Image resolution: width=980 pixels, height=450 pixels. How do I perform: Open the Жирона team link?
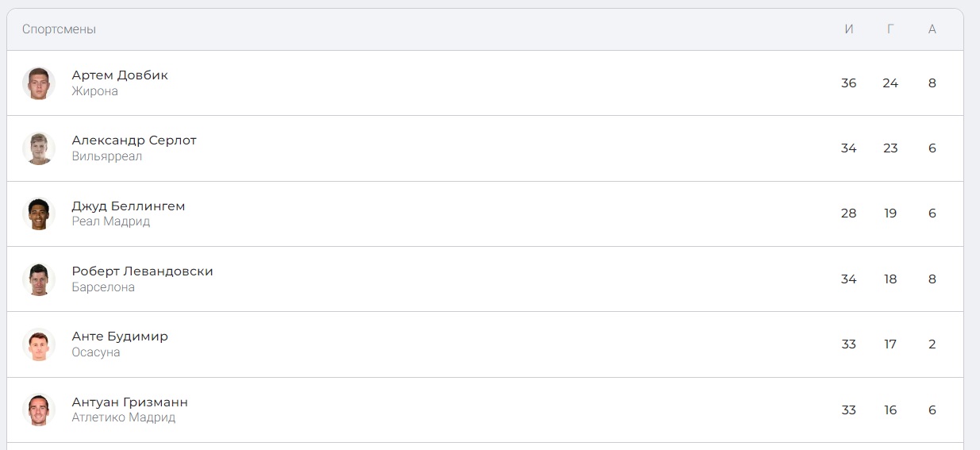pos(94,91)
